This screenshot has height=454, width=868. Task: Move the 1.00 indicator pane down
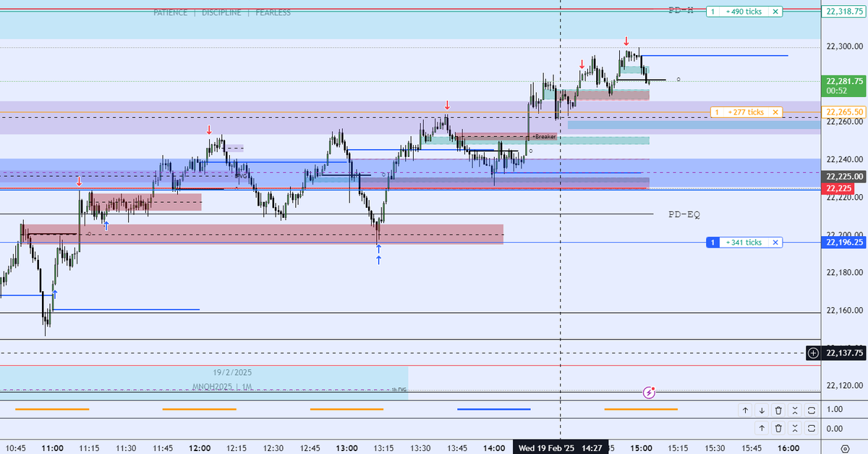pos(762,410)
